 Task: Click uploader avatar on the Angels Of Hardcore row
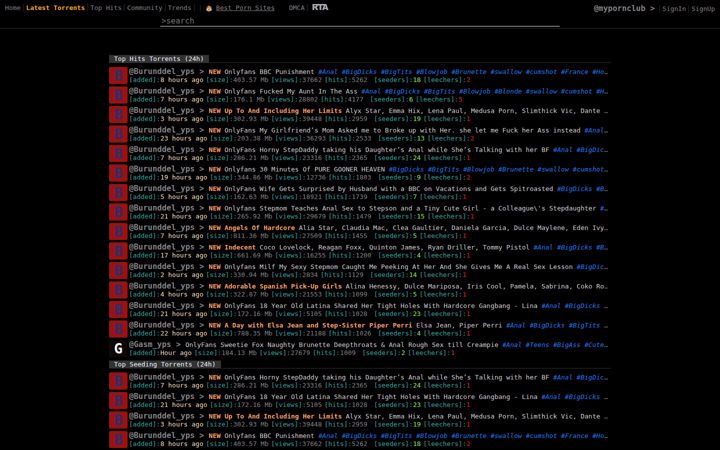118,231
